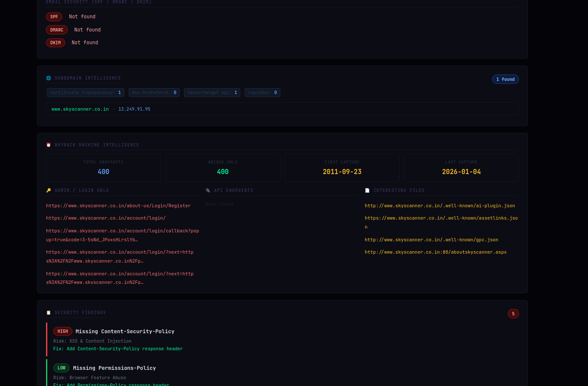Viewport: 588px width, 386px height.
Task: Click the red findings count badge showing 5
Action: pyautogui.click(x=513, y=314)
